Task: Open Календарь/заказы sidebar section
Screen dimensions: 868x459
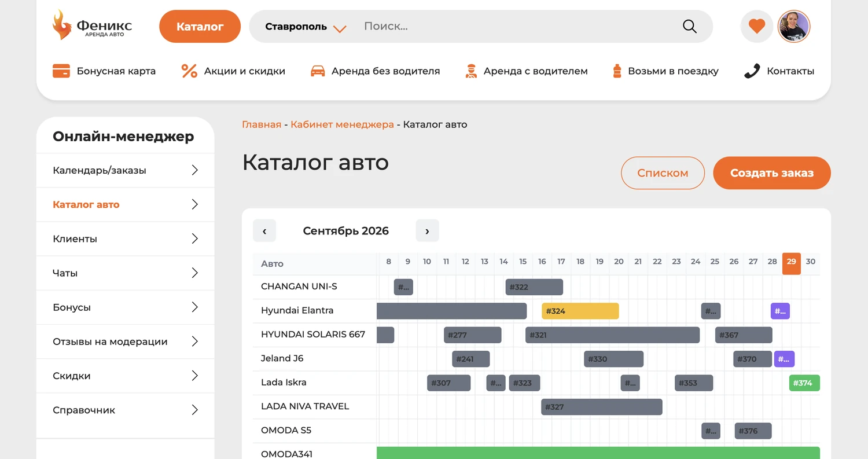Action: click(125, 170)
